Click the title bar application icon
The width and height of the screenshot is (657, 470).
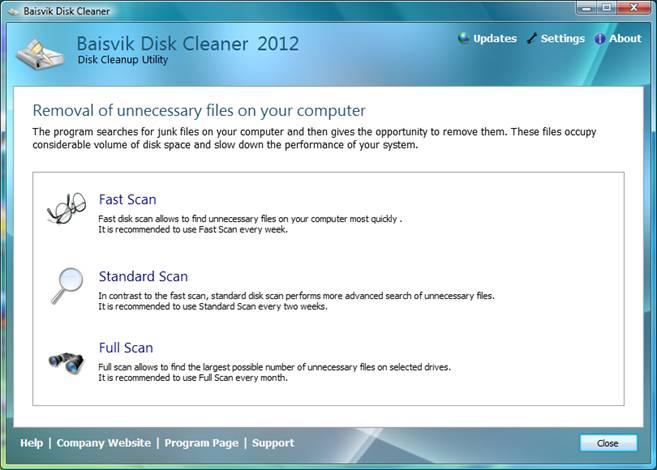click(13, 11)
